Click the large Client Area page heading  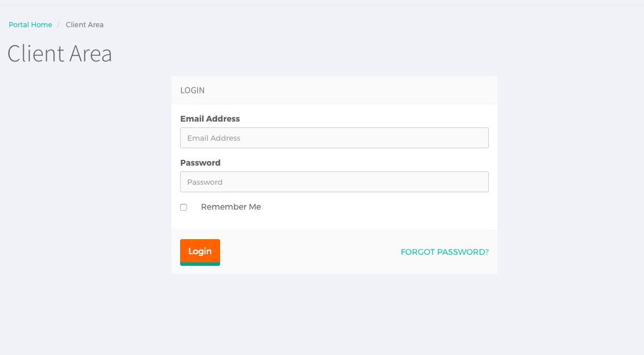click(60, 53)
